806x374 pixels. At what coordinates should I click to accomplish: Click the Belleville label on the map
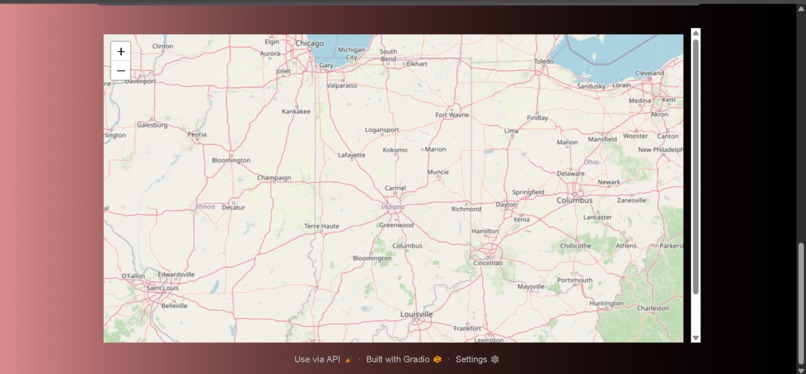[174, 306]
